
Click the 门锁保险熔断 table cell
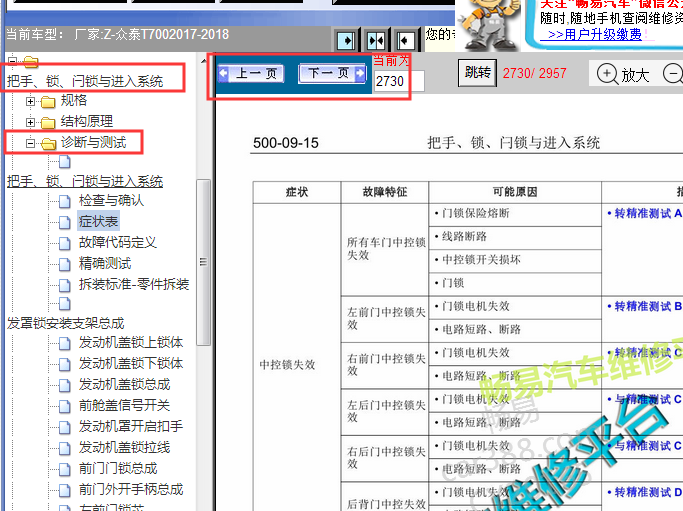coord(515,213)
